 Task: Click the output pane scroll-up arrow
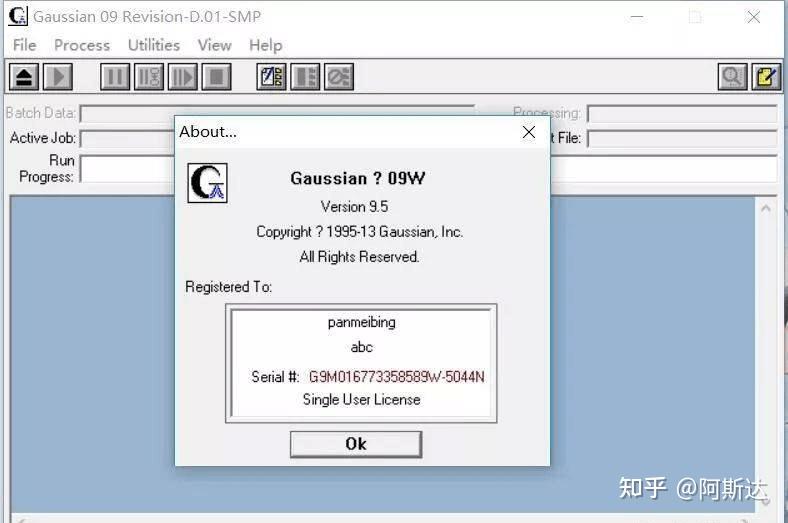pyautogui.click(x=766, y=208)
